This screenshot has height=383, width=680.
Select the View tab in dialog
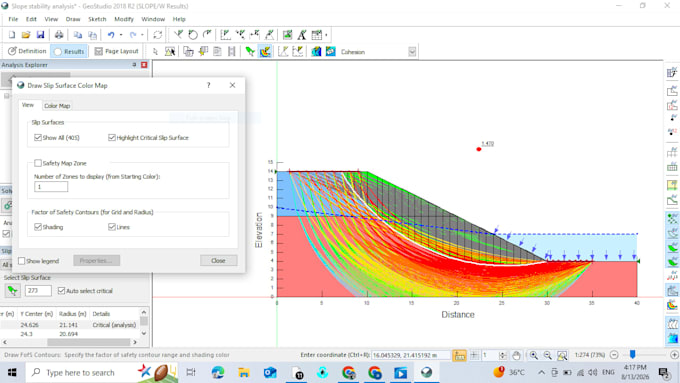click(x=28, y=105)
